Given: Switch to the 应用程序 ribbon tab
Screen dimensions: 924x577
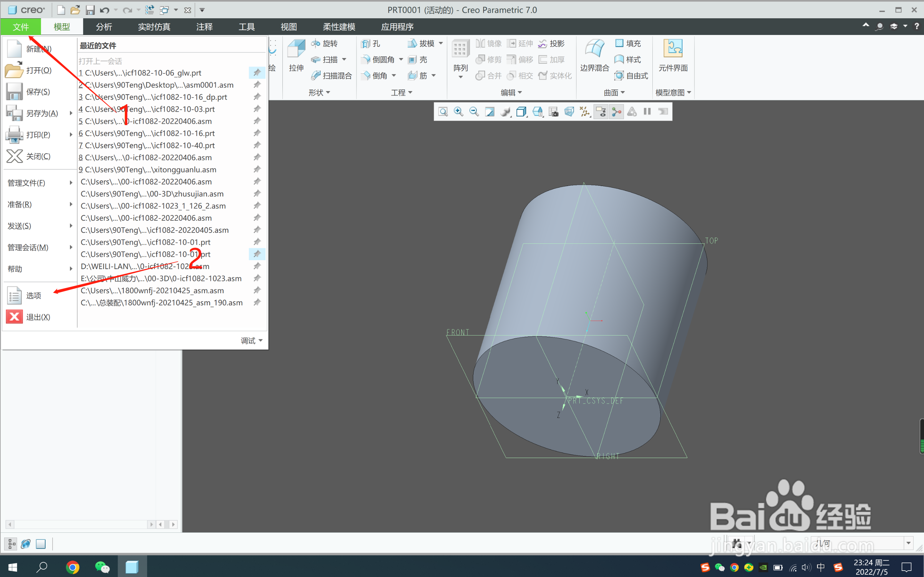Looking at the screenshot, I should (x=397, y=27).
